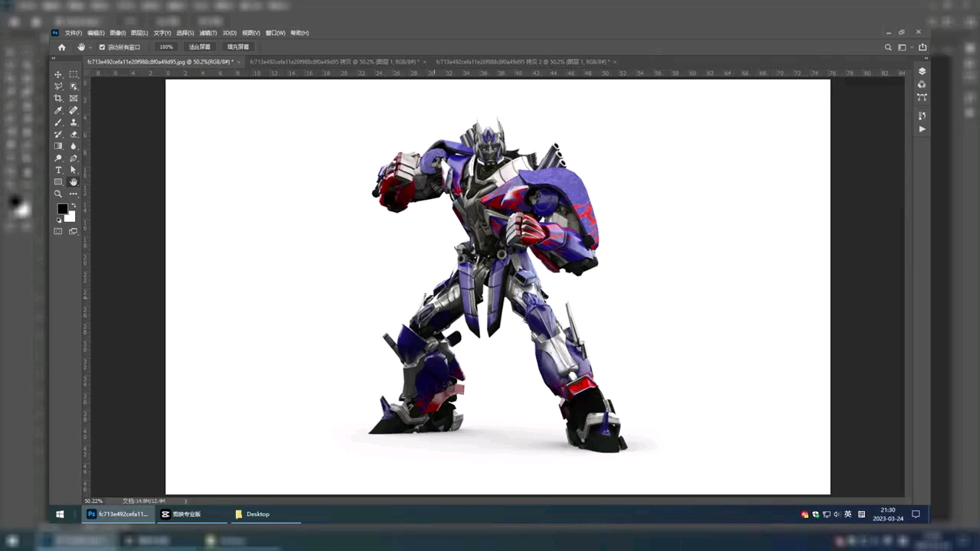Select the Eraser tool
980x551 pixels.
click(73, 134)
